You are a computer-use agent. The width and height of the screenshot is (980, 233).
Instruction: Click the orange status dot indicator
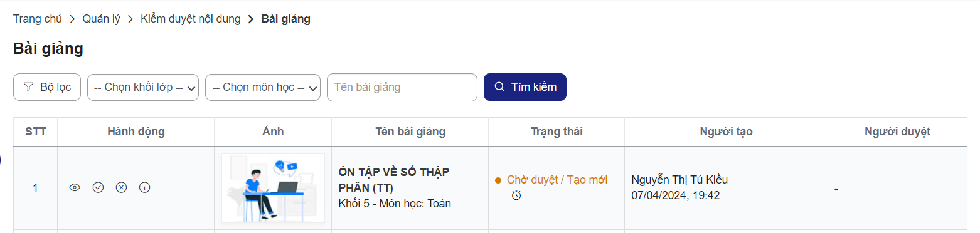(498, 180)
